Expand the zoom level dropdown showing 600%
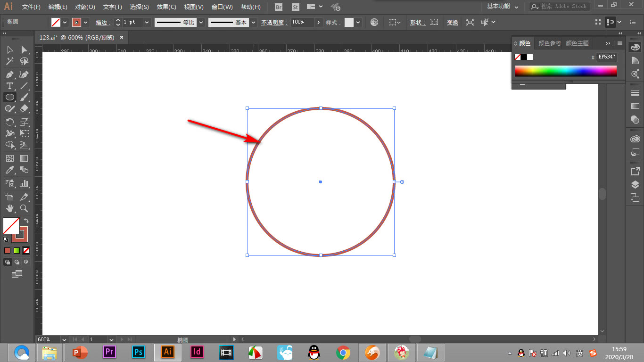Viewport: 644px width, 362px height. coord(64,339)
